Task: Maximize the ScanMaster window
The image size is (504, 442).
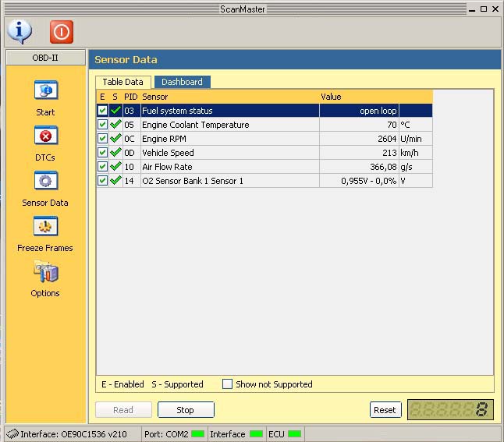Action: (x=484, y=9)
